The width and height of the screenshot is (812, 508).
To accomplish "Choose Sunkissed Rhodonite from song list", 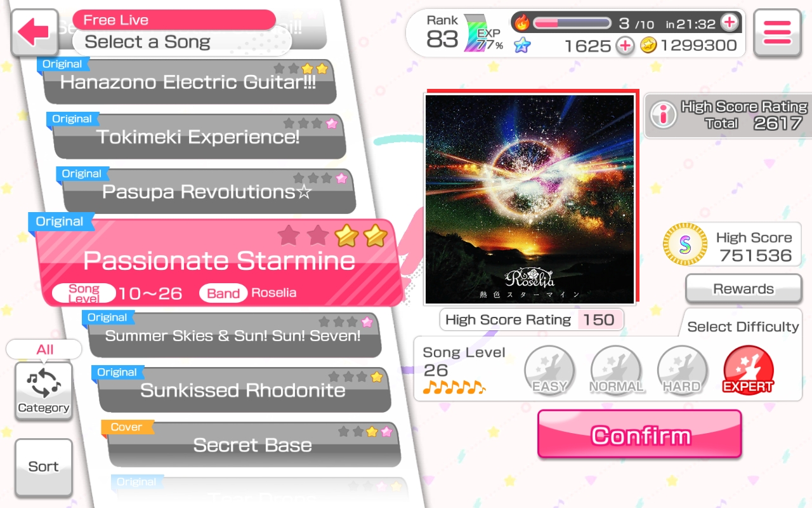I will [x=244, y=390].
